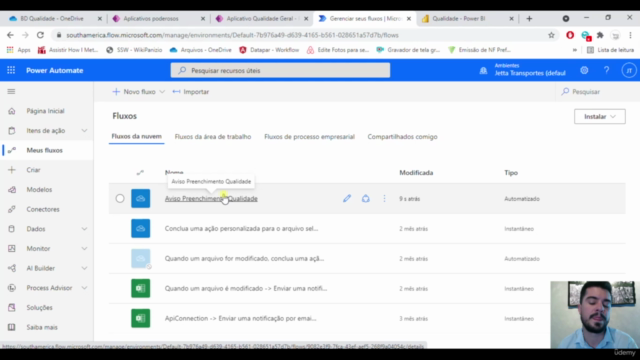Expand the Process Advisor section chevron
640x360 pixels.
(84, 288)
